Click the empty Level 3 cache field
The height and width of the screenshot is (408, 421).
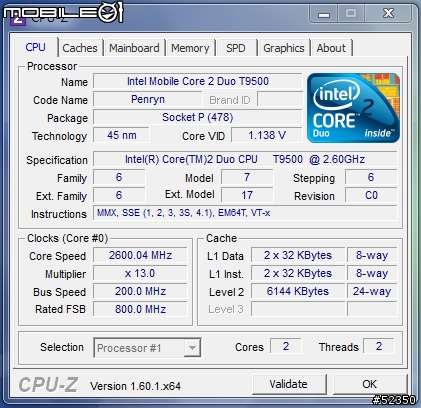coord(298,309)
